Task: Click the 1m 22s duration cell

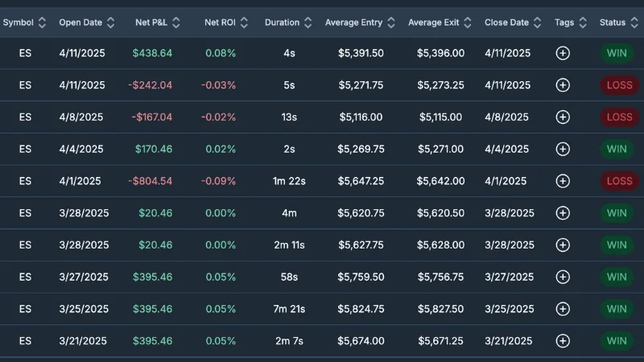Action: (x=289, y=181)
